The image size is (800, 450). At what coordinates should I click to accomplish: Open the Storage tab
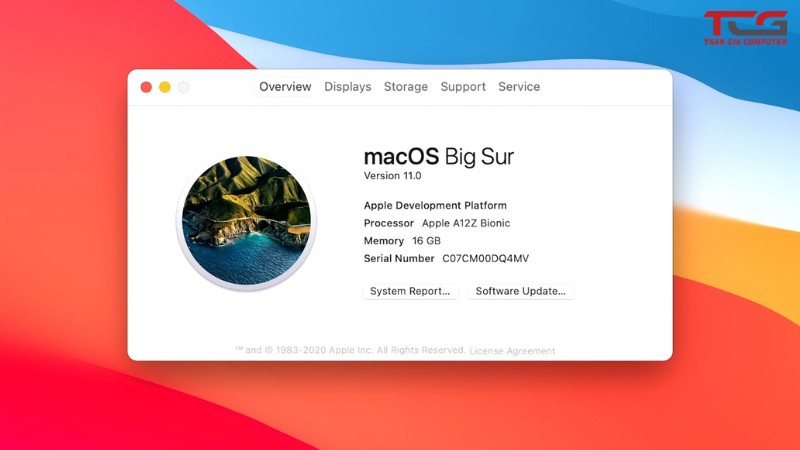(406, 87)
